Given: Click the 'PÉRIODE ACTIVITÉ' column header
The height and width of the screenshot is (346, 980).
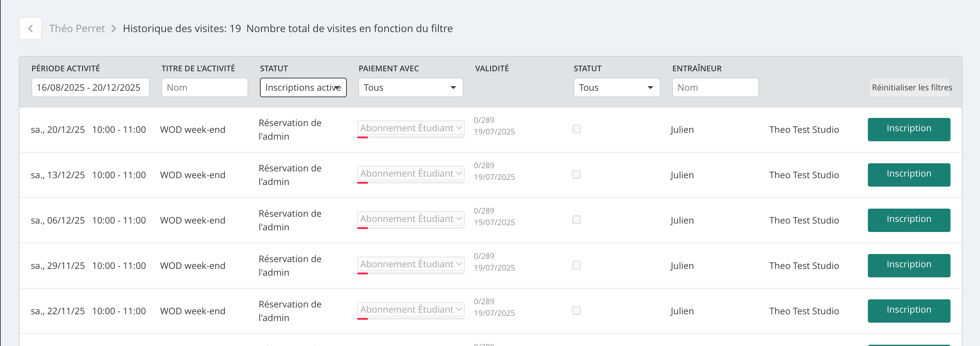Looking at the screenshot, I should 65,68.
